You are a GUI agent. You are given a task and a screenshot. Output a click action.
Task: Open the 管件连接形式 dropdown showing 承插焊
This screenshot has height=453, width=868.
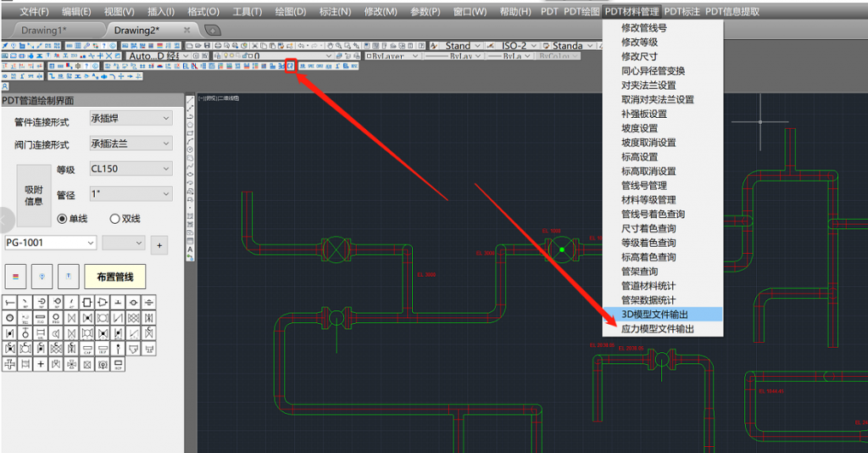131,119
